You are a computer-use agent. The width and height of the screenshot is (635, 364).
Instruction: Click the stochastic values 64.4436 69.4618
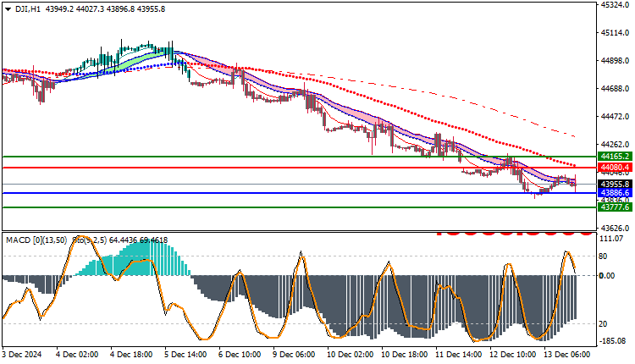[x=139, y=240]
